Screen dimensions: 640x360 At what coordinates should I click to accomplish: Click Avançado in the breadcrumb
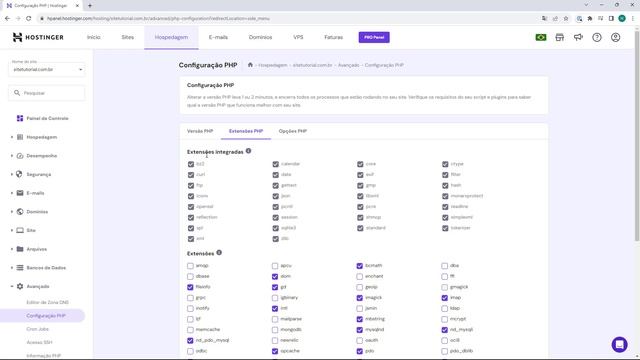point(349,65)
